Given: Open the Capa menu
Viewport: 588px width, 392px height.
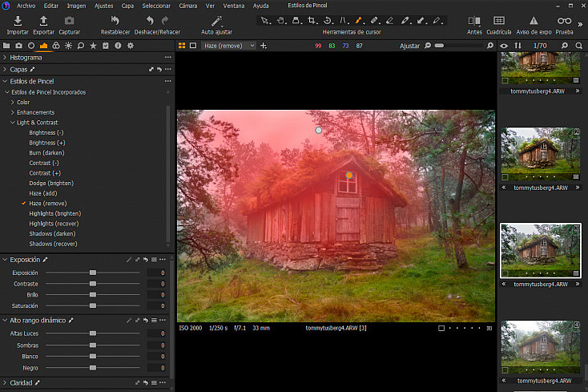Looking at the screenshot, I should click(127, 6).
